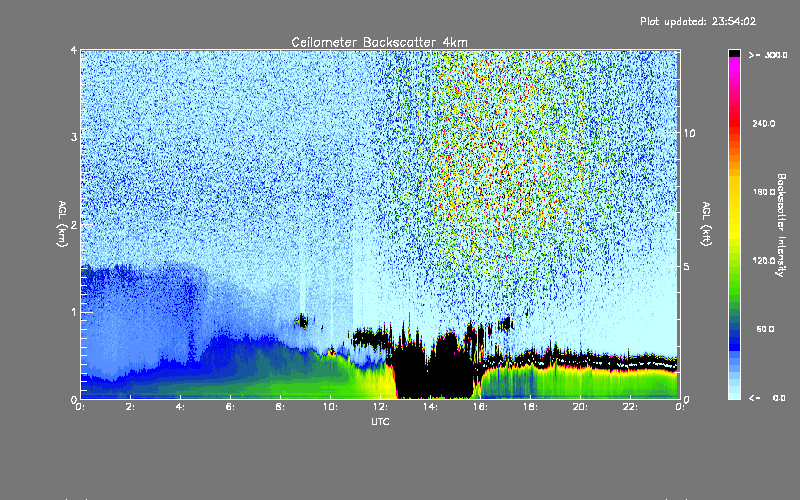Screen dimensions: 800x500
Task: Click the '22:' tick label on time axis
Action: 630,407
